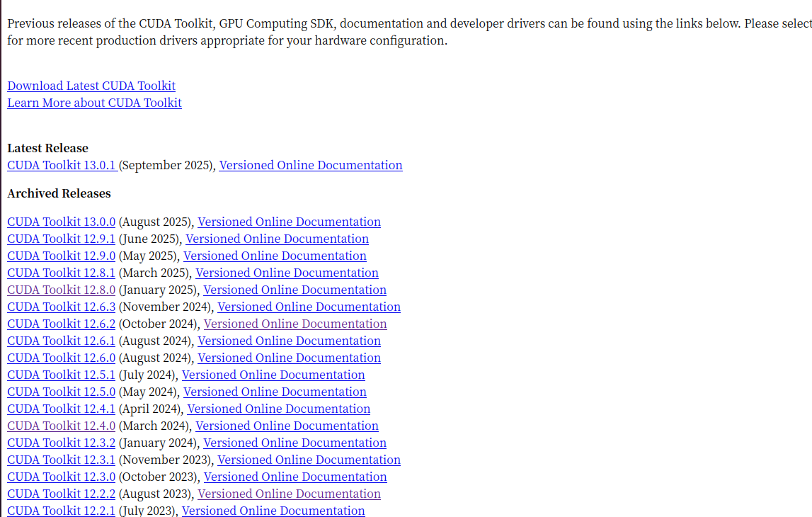Open Learn More about CUDA Toolkit link
The width and height of the screenshot is (812, 517).
tap(94, 103)
